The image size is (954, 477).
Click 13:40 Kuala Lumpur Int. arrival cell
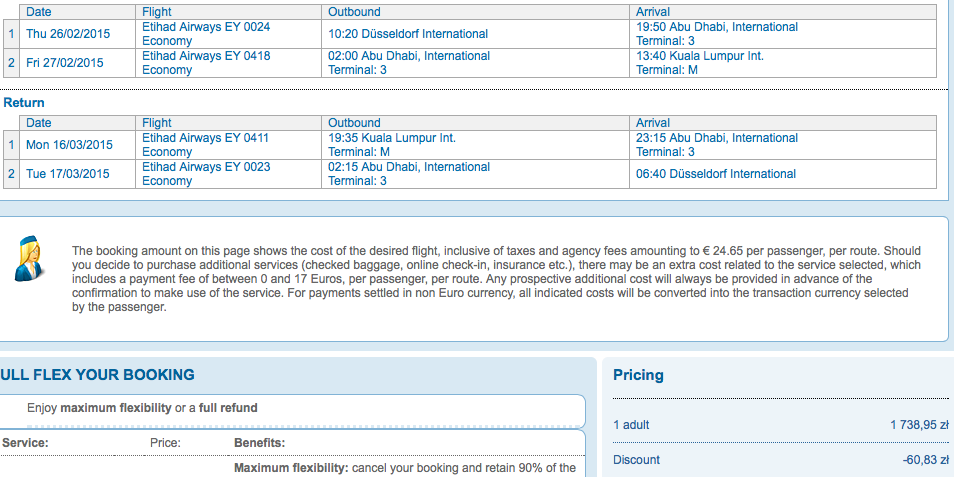coord(782,63)
